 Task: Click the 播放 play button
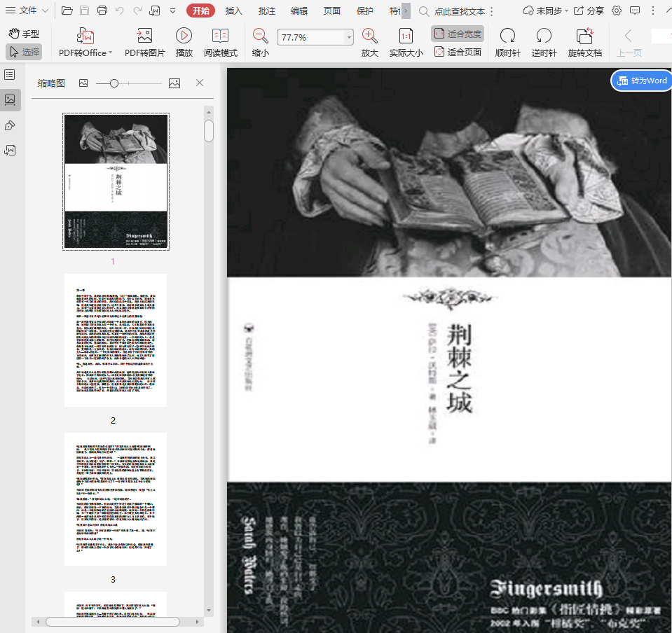click(x=184, y=42)
